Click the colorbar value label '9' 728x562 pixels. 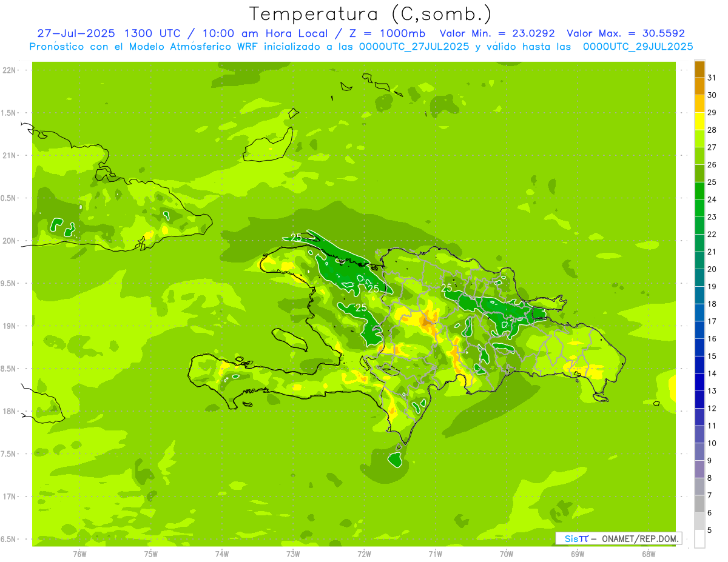(710, 461)
